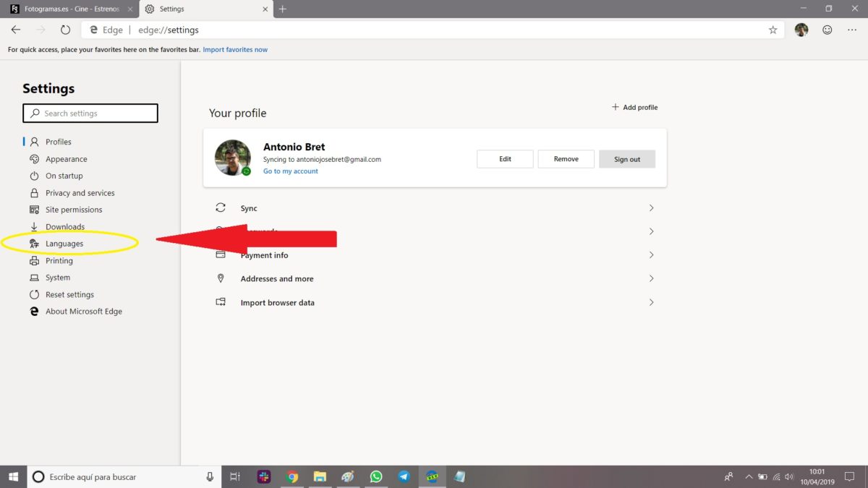The height and width of the screenshot is (488, 868).
Task: Open Chrome from the Windows taskbar
Action: (292, 476)
